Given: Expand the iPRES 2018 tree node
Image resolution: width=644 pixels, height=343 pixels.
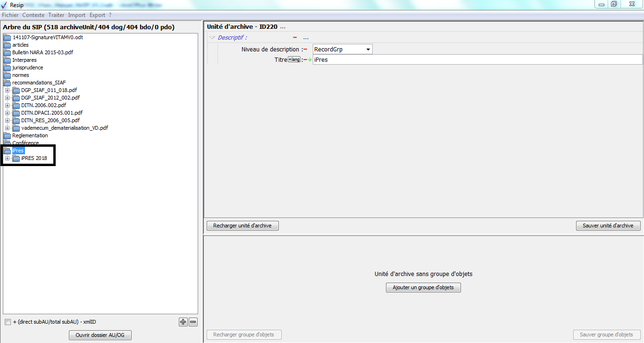Looking at the screenshot, I should [x=8, y=158].
